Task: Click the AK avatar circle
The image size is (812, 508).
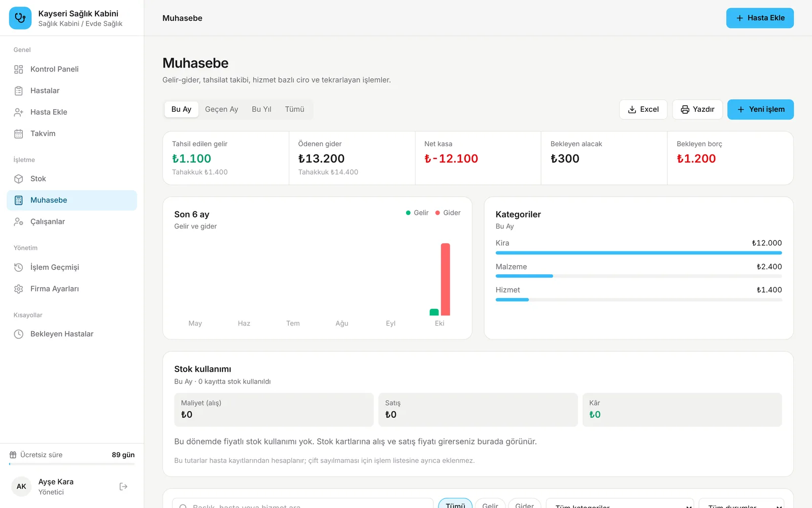Action: [x=21, y=487]
